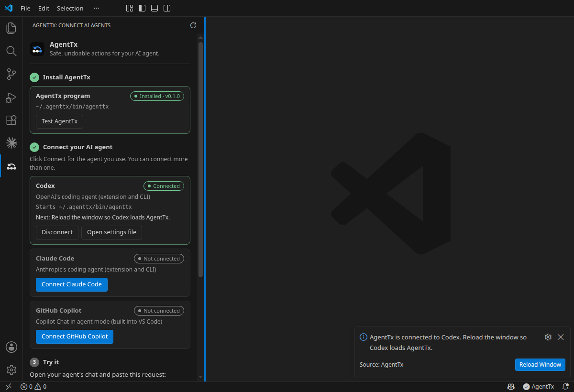This screenshot has width=574, height=392.
Task: Click Not connected badge for Claude Code
Action: (x=159, y=259)
